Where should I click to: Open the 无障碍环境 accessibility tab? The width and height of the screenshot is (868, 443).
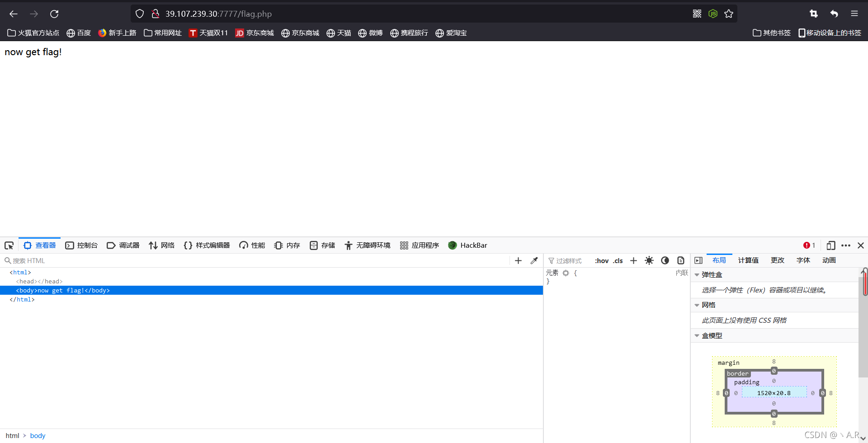pyautogui.click(x=368, y=245)
